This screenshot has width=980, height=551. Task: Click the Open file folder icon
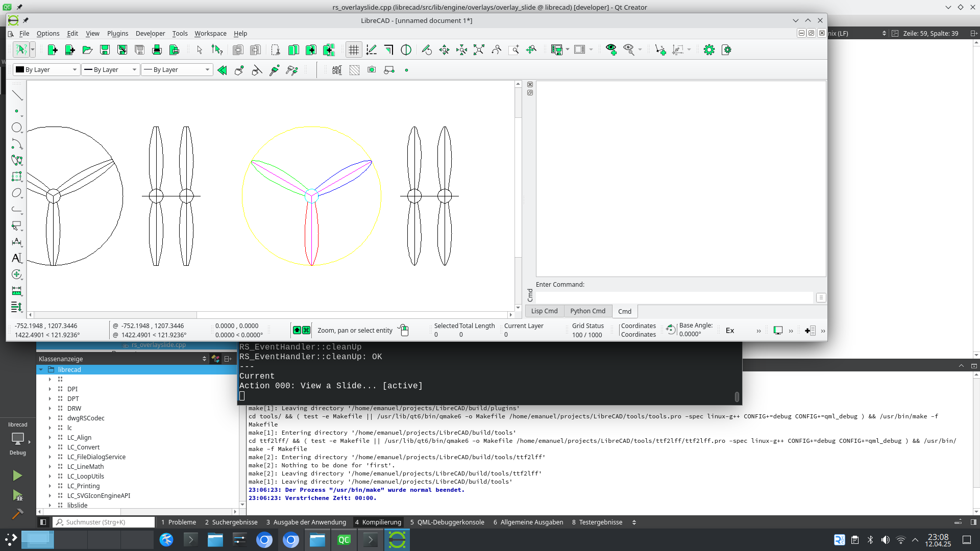[87, 50]
